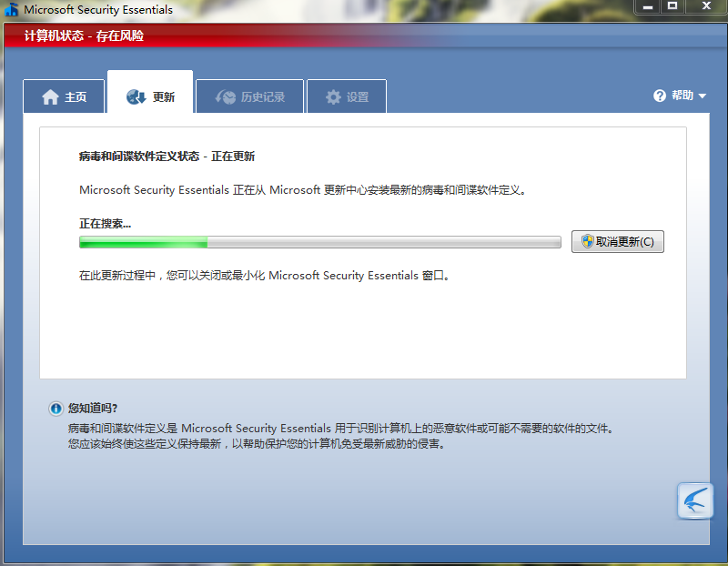728x566 pixels.
Task: Cancel the update with 取消更新(C)
Action: pyautogui.click(x=618, y=241)
